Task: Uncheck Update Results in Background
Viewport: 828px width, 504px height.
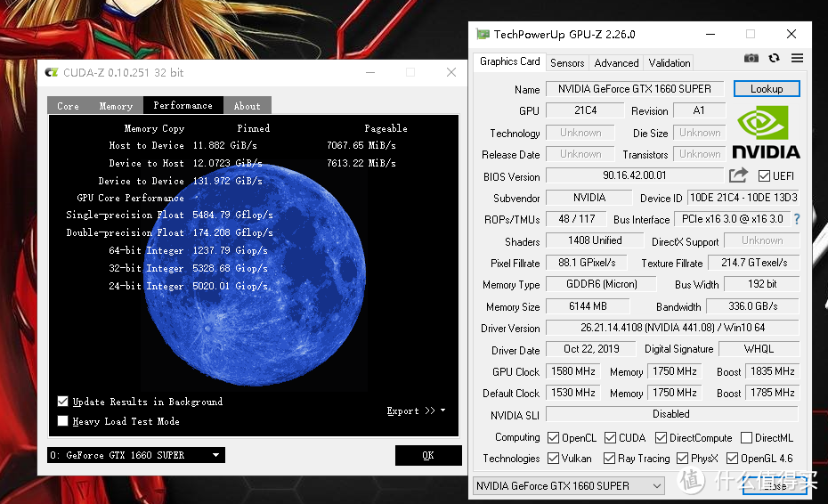Action: [62, 401]
